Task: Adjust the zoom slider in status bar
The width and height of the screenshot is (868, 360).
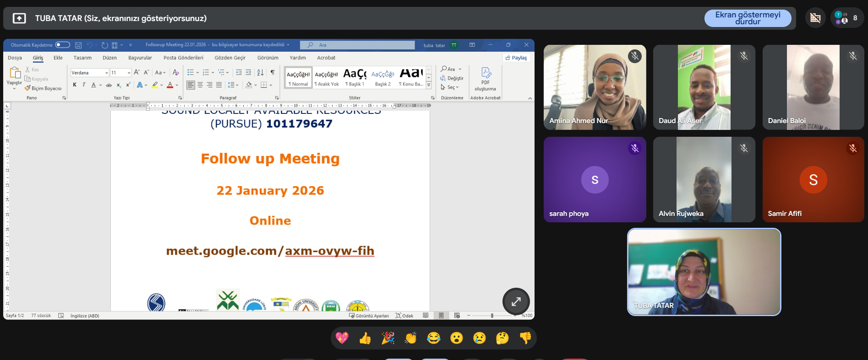Action: pos(492,316)
